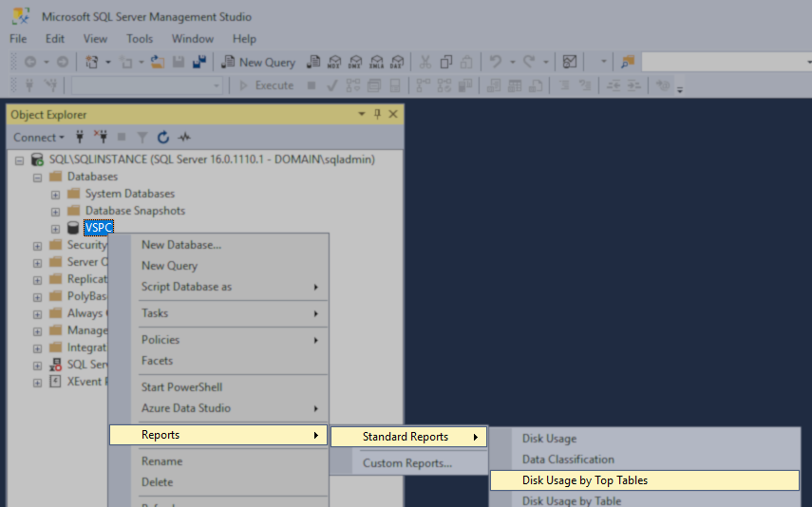This screenshot has width=812, height=507.
Task: Close the Object Explorer panel
Action: pyautogui.click(x=393, y=114)
